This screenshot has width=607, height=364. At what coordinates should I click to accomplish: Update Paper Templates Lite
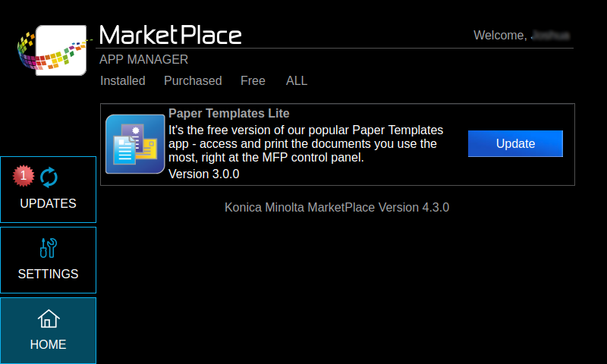515,143
